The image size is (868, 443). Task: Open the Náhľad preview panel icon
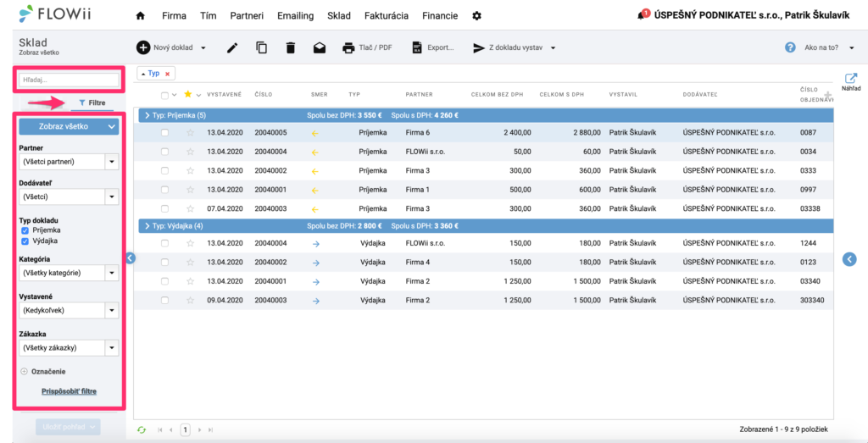(x=851, y=79)
